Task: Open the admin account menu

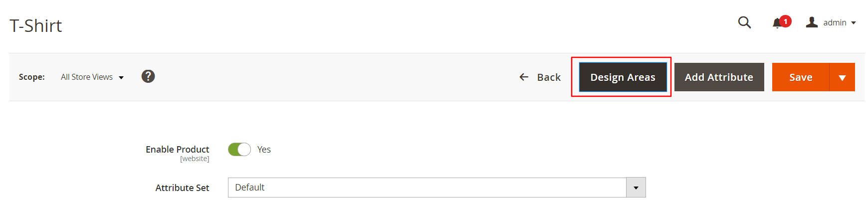Action: click(834, 23)
